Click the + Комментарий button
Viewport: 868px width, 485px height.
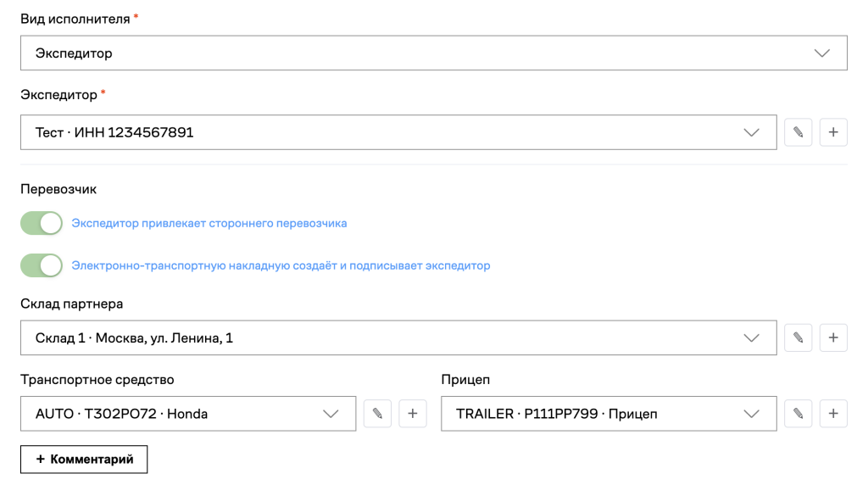coord(84,460)
